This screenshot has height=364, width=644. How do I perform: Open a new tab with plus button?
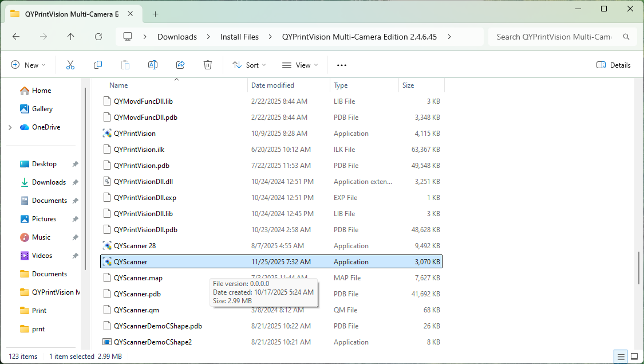click(x=156, y=14)
